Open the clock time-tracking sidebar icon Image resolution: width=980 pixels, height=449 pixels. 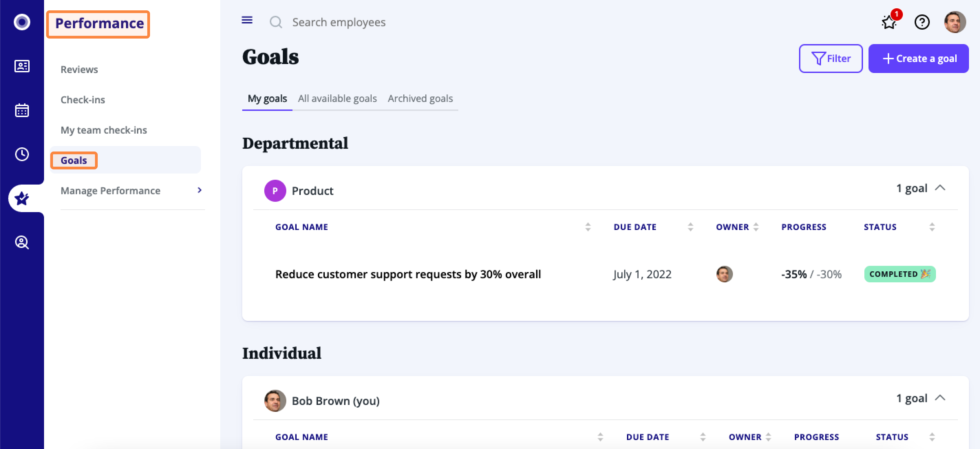click(x=22, y=154)
